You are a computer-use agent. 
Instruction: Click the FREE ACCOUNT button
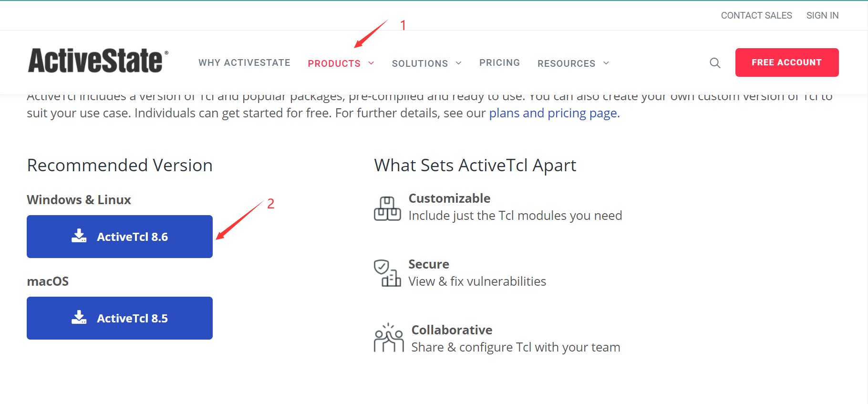[x=786, y=62]
